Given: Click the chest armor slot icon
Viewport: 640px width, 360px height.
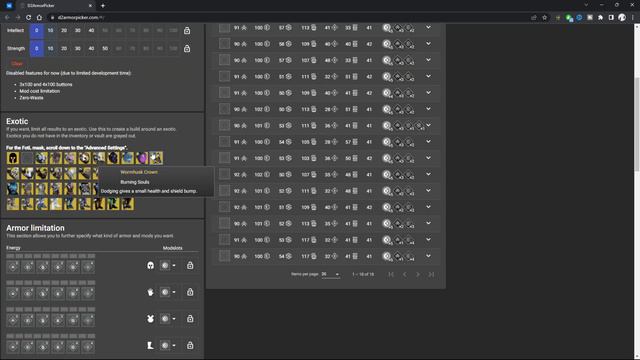Looking at the screenshot, I should coord(151,319).
